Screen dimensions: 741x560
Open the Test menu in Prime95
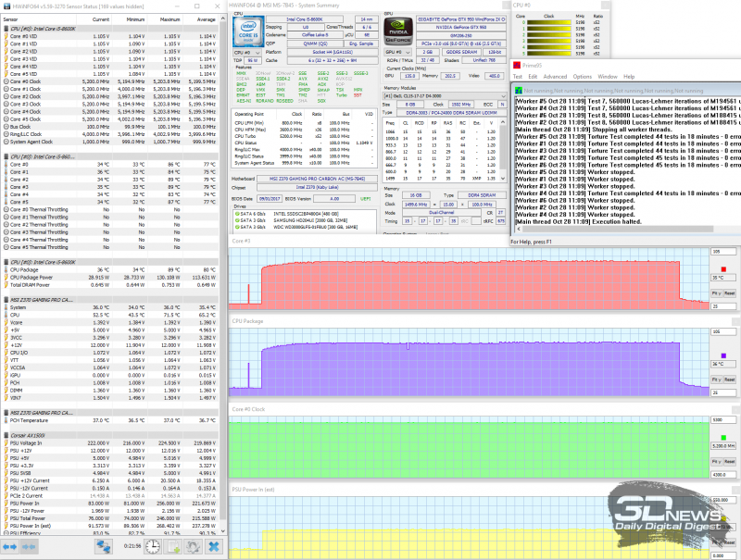tap(518, 77)
